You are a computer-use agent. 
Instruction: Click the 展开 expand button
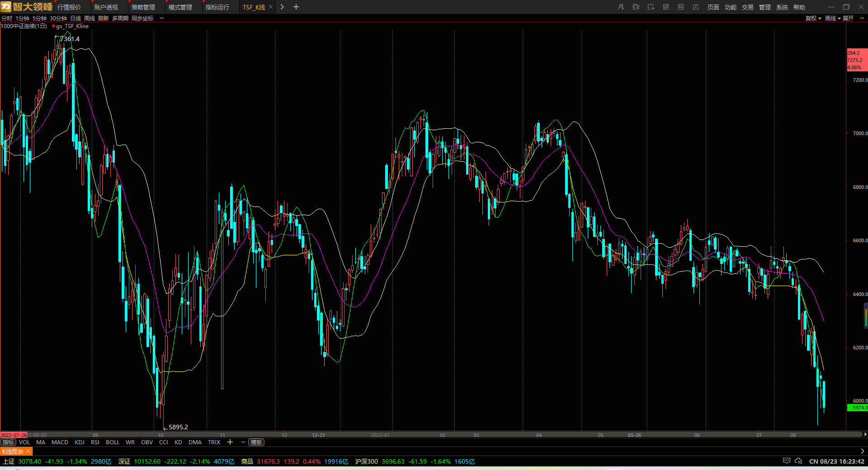pyautogui.click(x=848, y=19)
